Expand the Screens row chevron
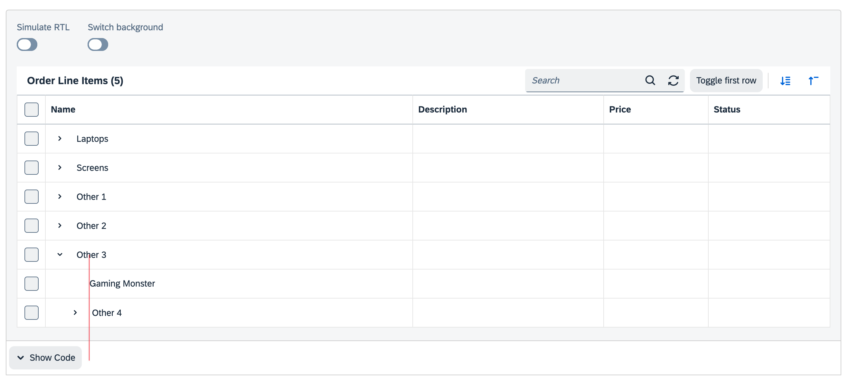 60,168
